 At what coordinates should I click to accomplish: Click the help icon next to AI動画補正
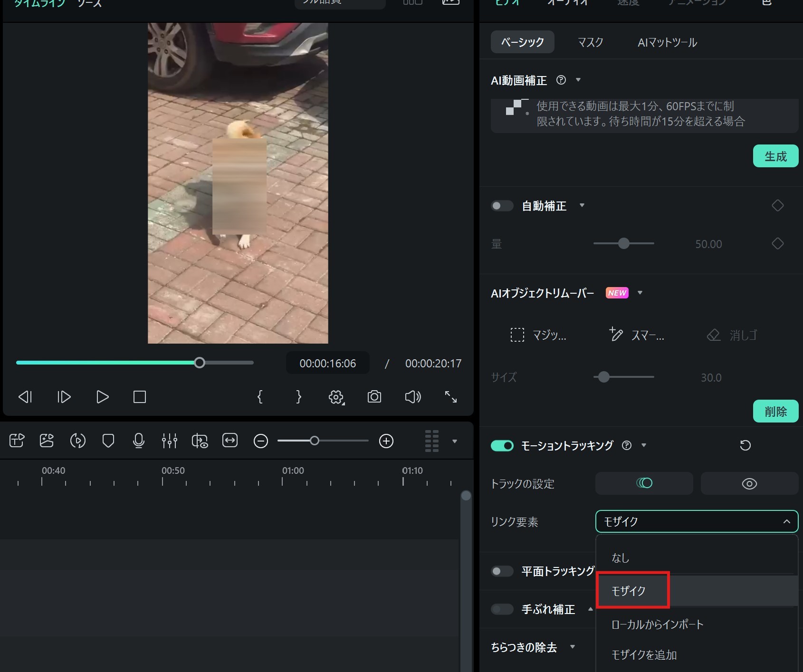(561, 80)
